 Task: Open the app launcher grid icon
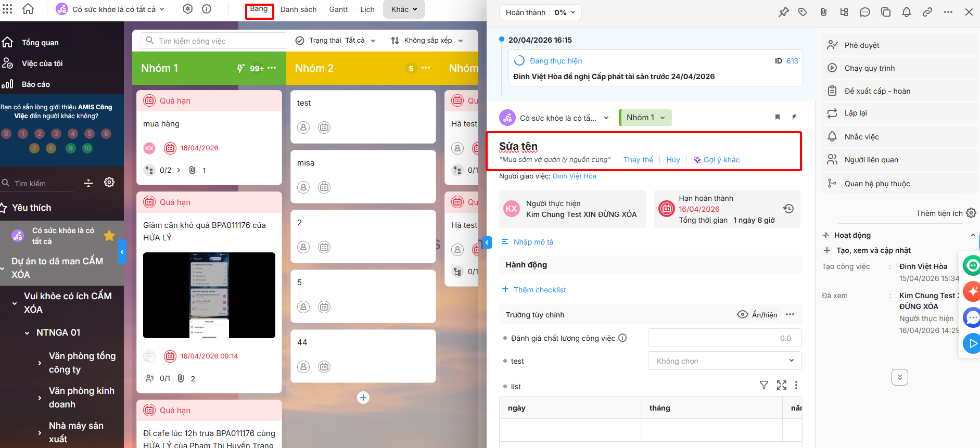pyautogui.click(x=7, y=9)
